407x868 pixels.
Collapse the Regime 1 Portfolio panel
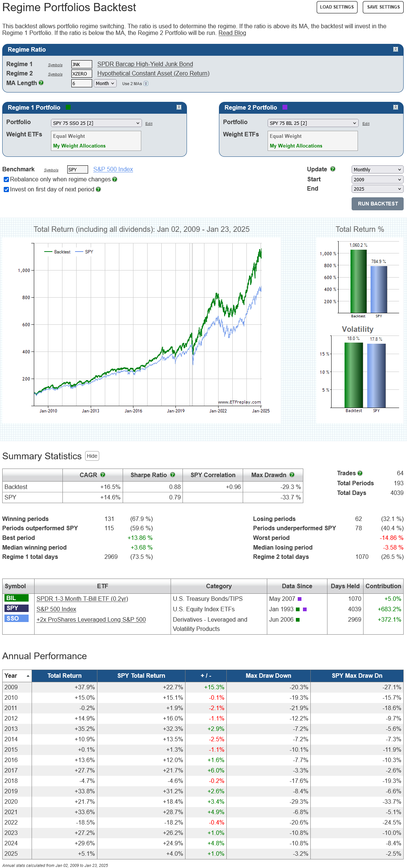click(179, 107)
